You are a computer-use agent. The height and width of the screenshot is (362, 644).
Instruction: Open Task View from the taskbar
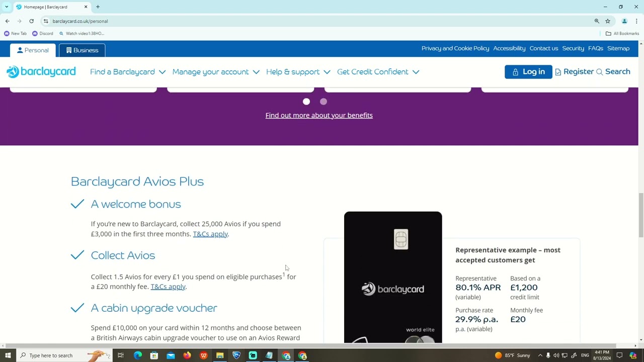tap(121, 355)
